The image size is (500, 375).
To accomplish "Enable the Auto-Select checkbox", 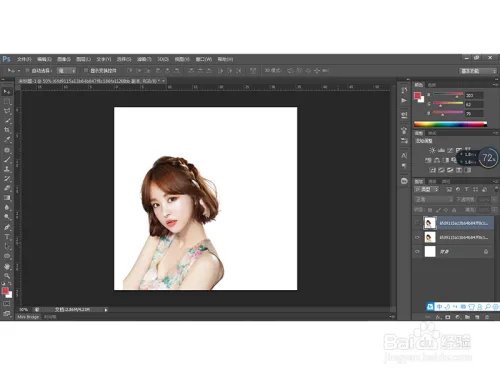I will [x=28, y=71].
